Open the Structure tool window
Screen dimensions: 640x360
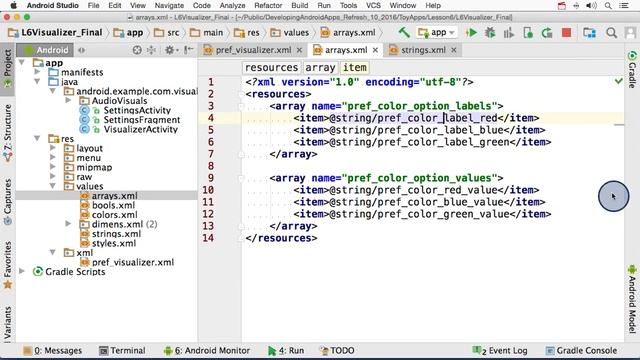pyautogui.click(x=8, y=133)
